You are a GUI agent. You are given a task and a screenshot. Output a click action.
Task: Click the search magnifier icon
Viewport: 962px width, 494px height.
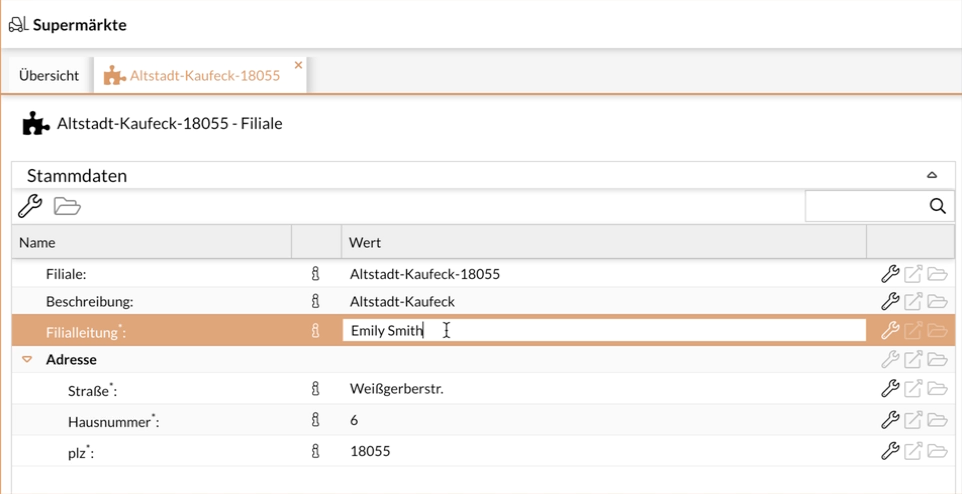(937, 206)
